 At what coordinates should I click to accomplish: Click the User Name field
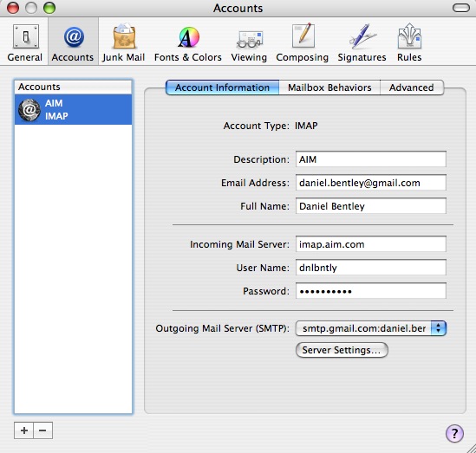point(371,267)
